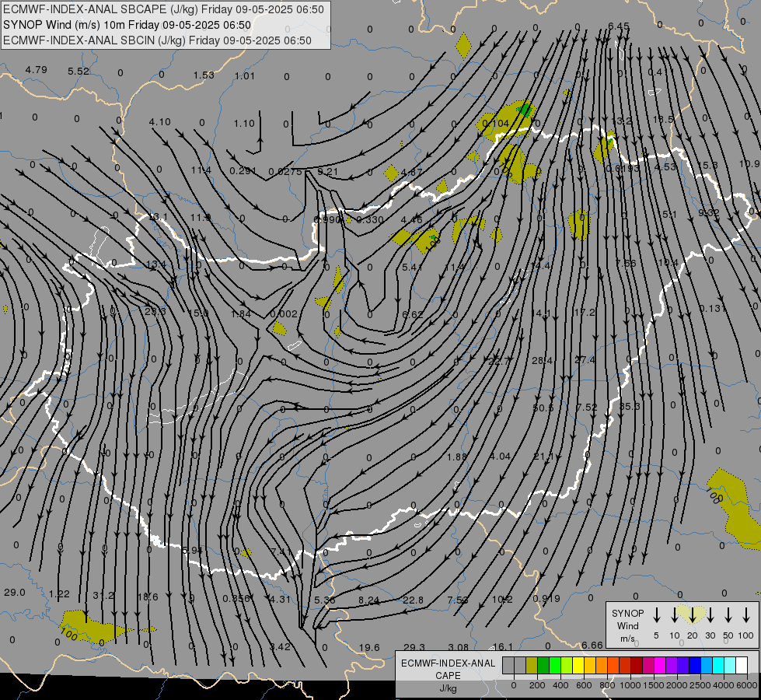761x700 pixels.
Task: Click the map value 0.002
Action: 284,313
